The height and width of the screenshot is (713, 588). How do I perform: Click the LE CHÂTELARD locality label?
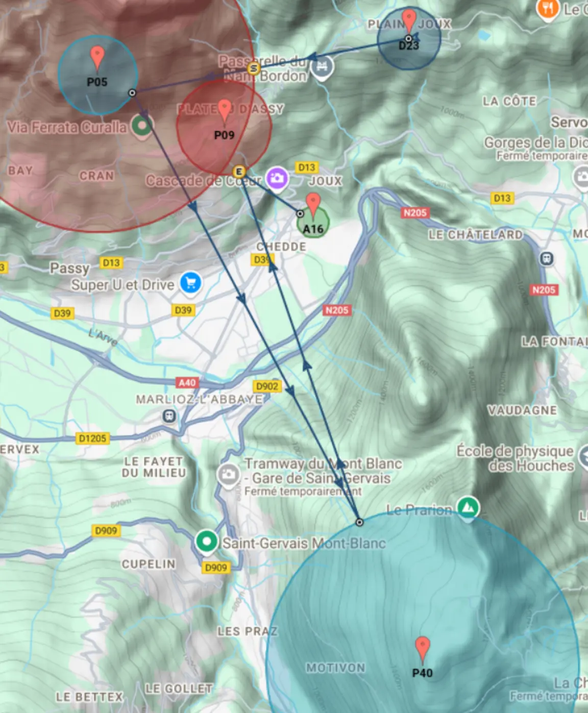[476, 235]
